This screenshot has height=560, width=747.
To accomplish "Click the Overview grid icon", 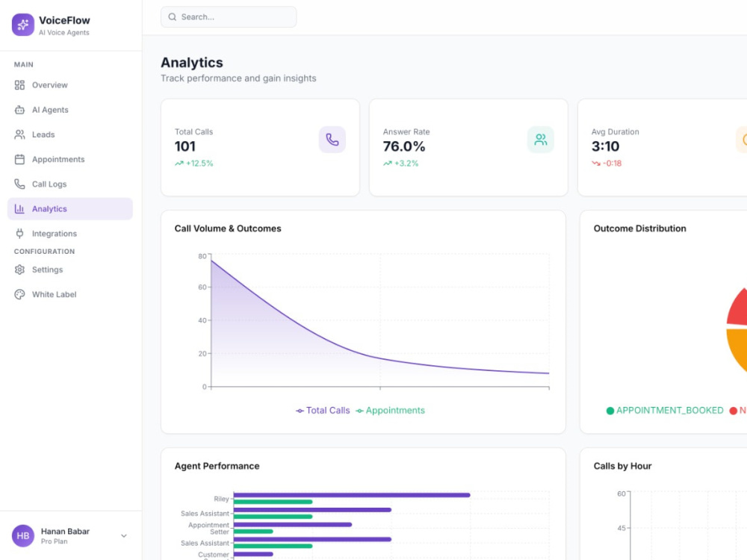I will (x=19, y=85).
